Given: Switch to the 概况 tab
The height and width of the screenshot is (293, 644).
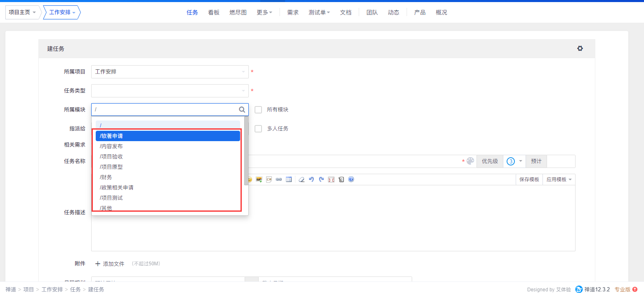Looking at the screenshot, I should 441,12.
